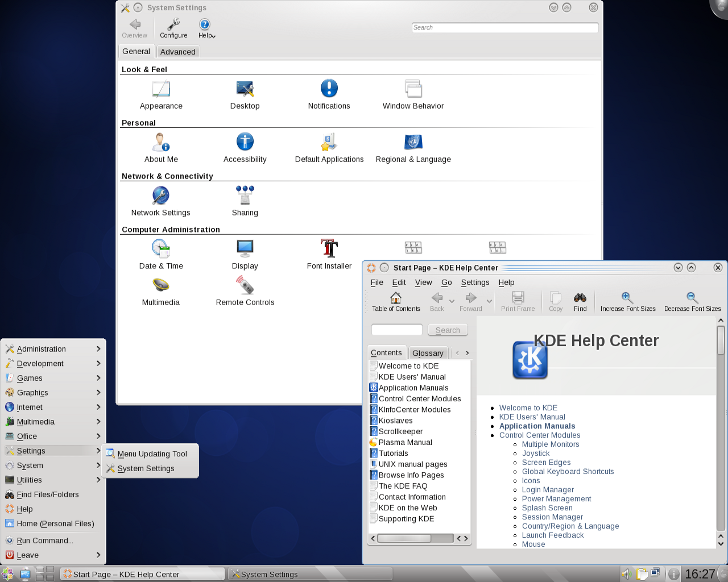Follow the Application Manuals link
Viewport: 728px width, 582px height.
tap(537, 426)
